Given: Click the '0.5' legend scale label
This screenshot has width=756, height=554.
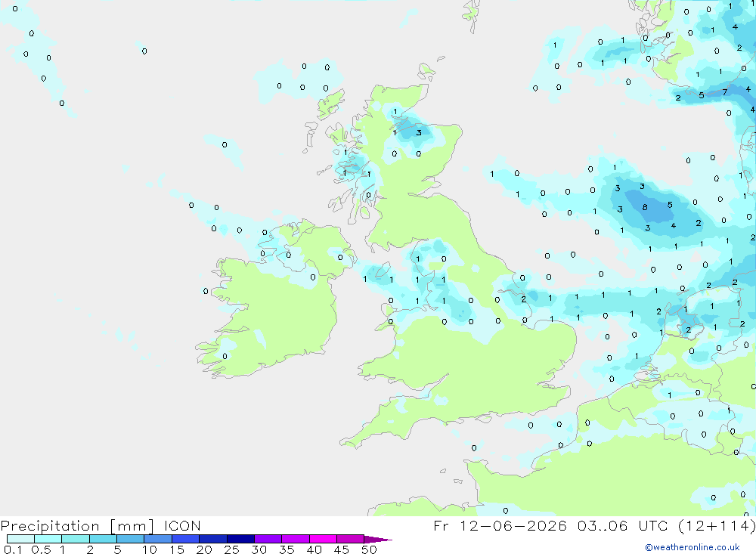Looking at the screenshot, I should coord(41,549).
